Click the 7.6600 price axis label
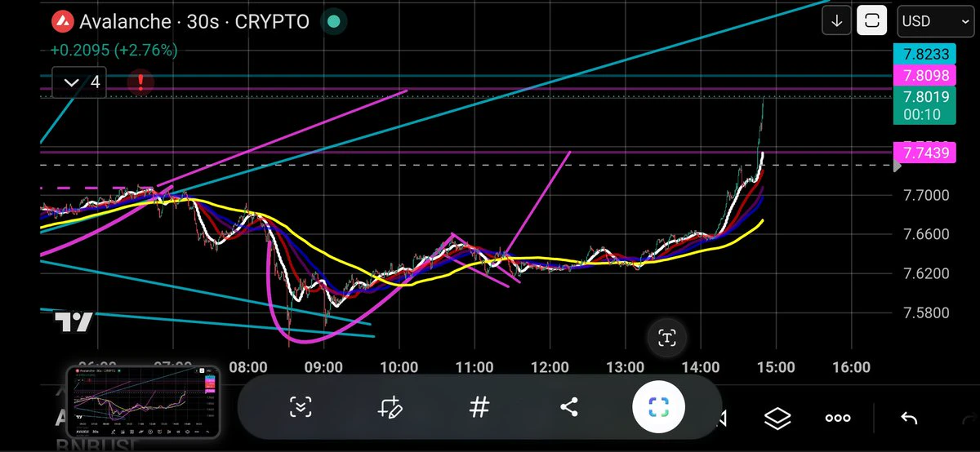Image resolution: width=980 pixels, height=452 pixels. pos(925,234)
